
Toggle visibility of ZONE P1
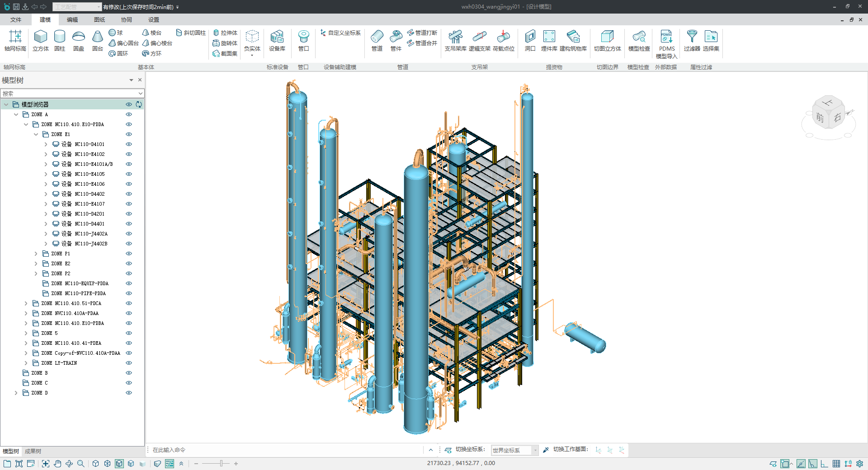pos(129,254)
